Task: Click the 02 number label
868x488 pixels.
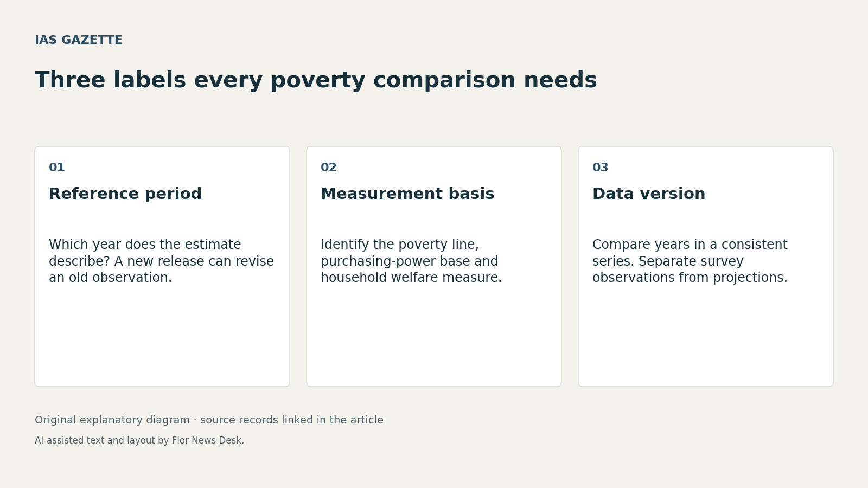Action: coord(329,168)
